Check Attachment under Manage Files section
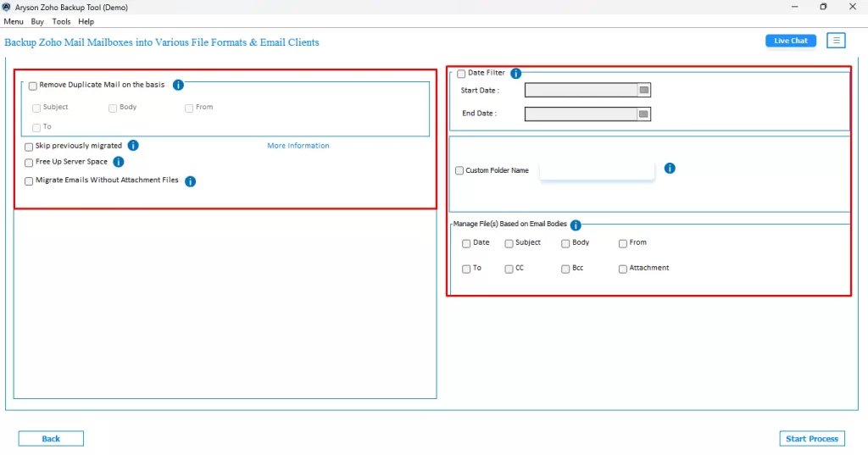This screenshot has height=455, width=868. click(x=623, y=269)
